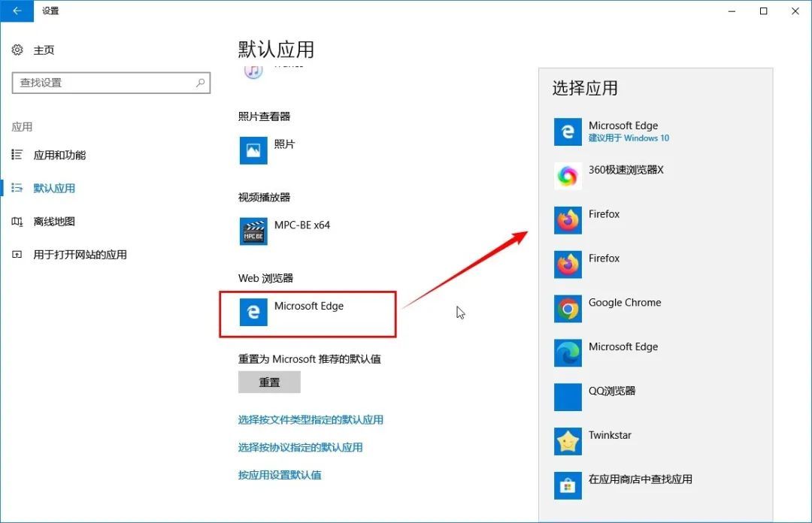Screen dimensions: 812x523
Task: Open 用于打开网站的应用 sidebar item
Action: (x=80, y=255)
